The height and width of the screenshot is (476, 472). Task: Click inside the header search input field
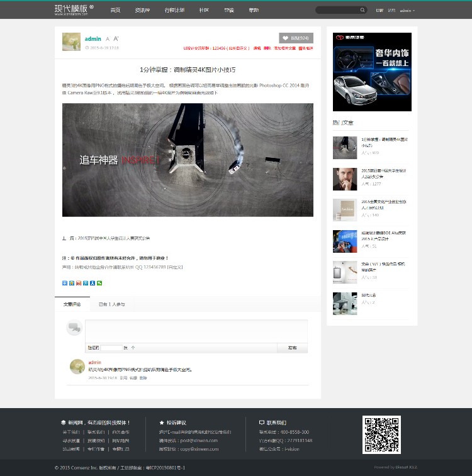click(338, 10)
